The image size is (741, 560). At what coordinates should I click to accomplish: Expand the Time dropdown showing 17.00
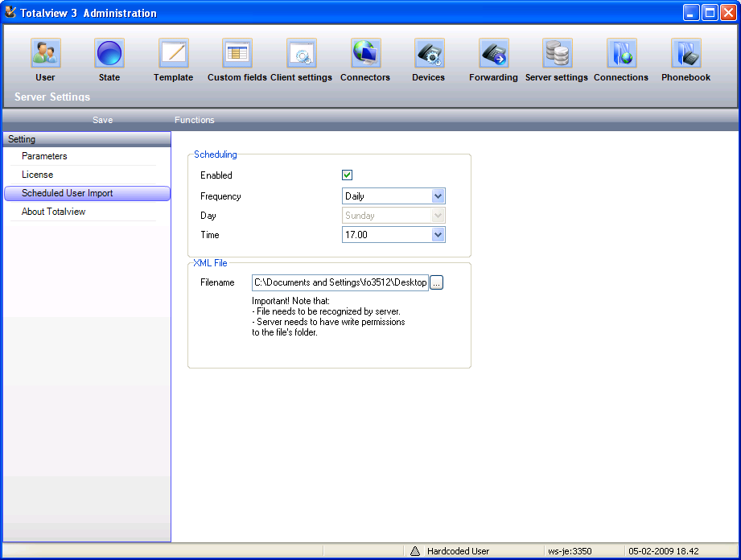click(x=438, y=235)
